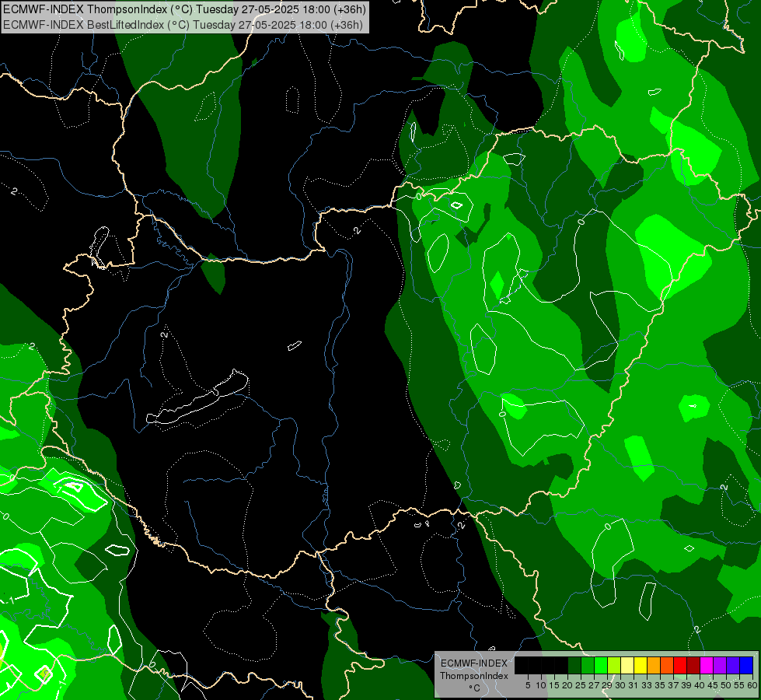Select the magenta 40–45 legend swatch
Viewport: 761px width, 700px height.
coord(707,665)
